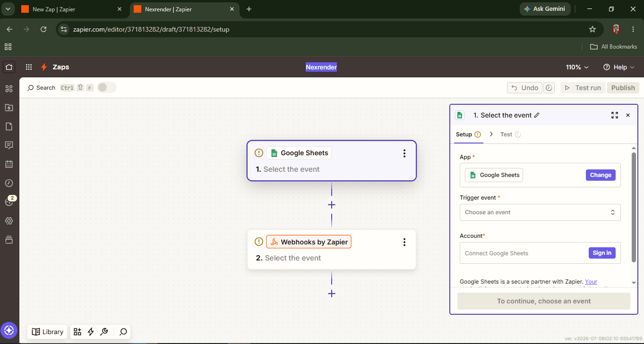Click the chevron between Setup and Test
The width and height of the screenshot is (644, 344).
(491, 134)
